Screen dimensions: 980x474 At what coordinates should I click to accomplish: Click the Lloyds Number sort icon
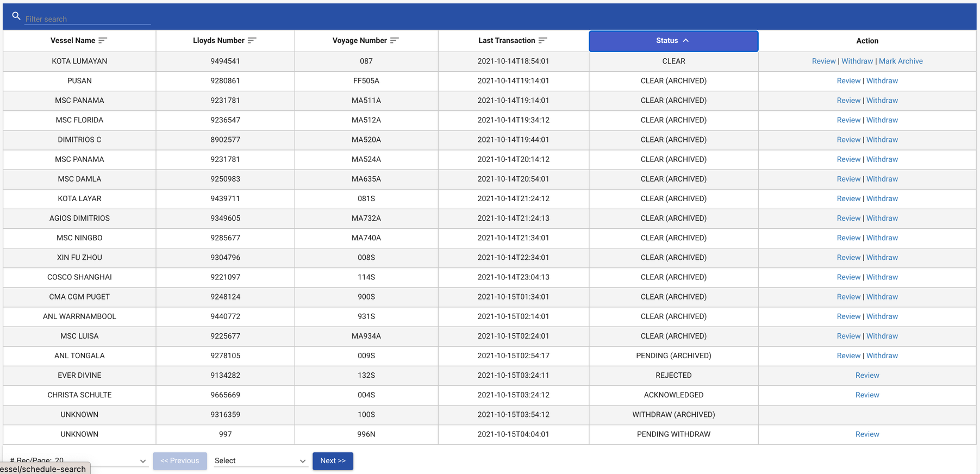click(x=252, y=40)
